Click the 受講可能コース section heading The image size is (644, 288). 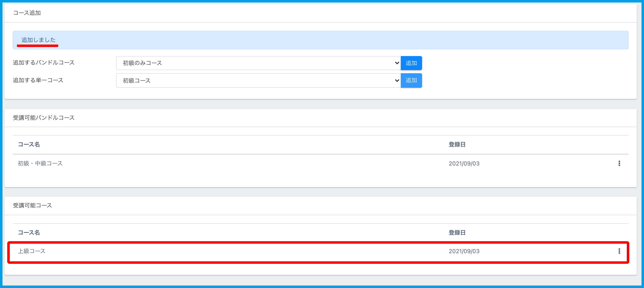32,205
